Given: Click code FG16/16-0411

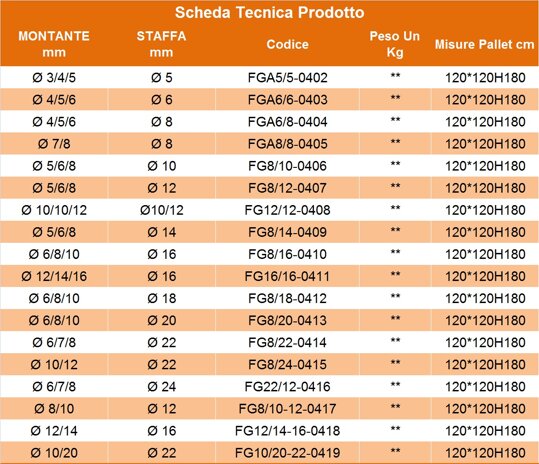Looking at the screenshot, I should point(287,276).
